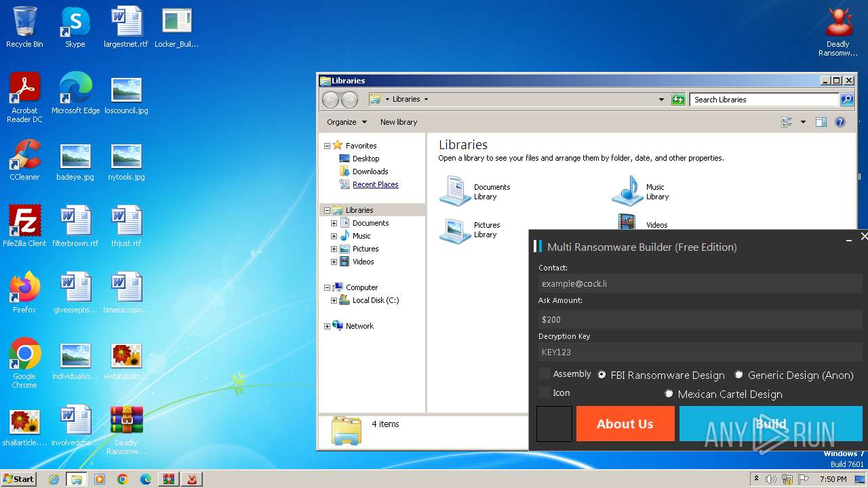Collapse the Computer tree node
The image size is (868, 488).
(x=327, y=287)
